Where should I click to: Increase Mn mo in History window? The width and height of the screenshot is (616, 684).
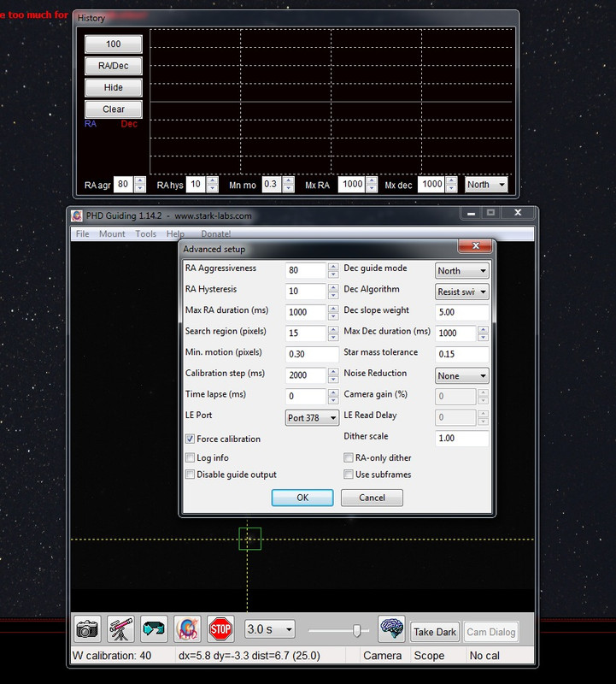click(288, 180)
